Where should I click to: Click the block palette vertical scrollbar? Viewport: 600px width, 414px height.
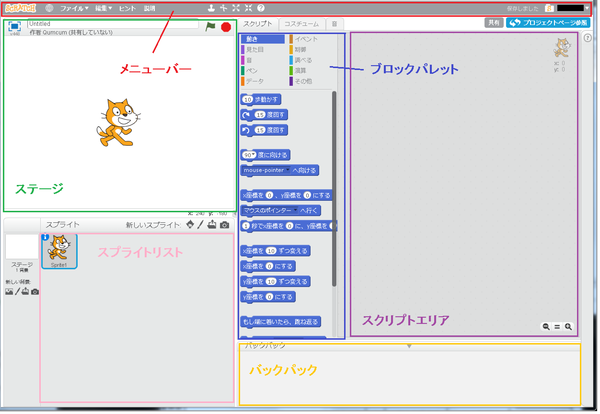[x=334, y=188]
